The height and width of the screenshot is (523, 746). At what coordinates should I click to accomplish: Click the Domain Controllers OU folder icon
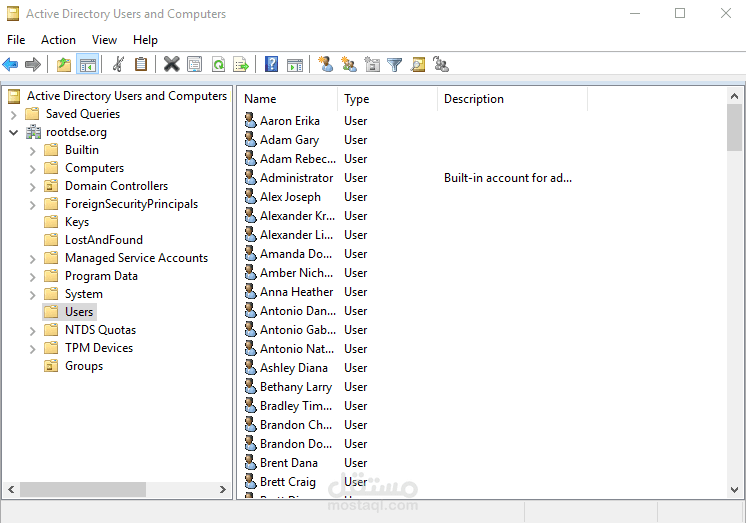(x=51, y=186)
